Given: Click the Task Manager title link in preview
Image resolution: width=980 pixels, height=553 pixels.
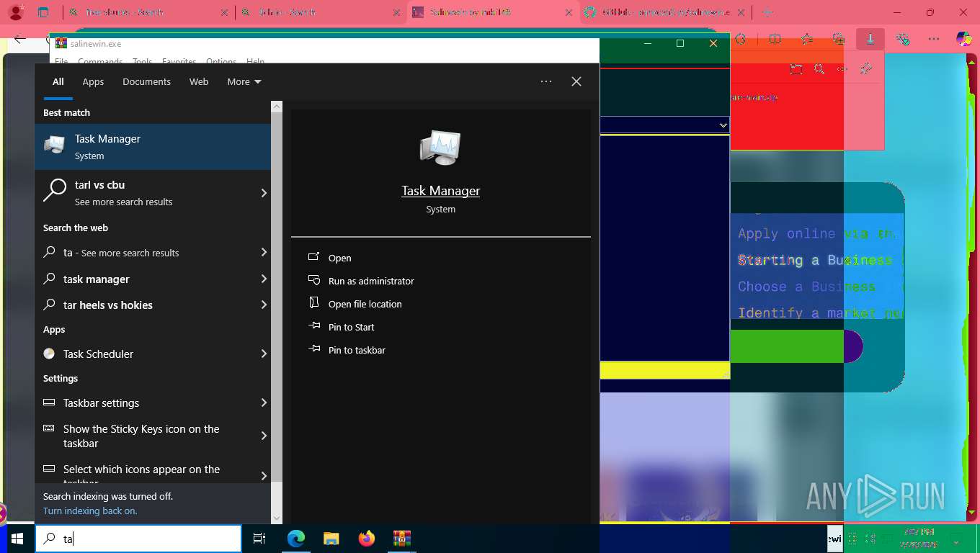Looking at the screenshot, I should [x=440, y=191].
